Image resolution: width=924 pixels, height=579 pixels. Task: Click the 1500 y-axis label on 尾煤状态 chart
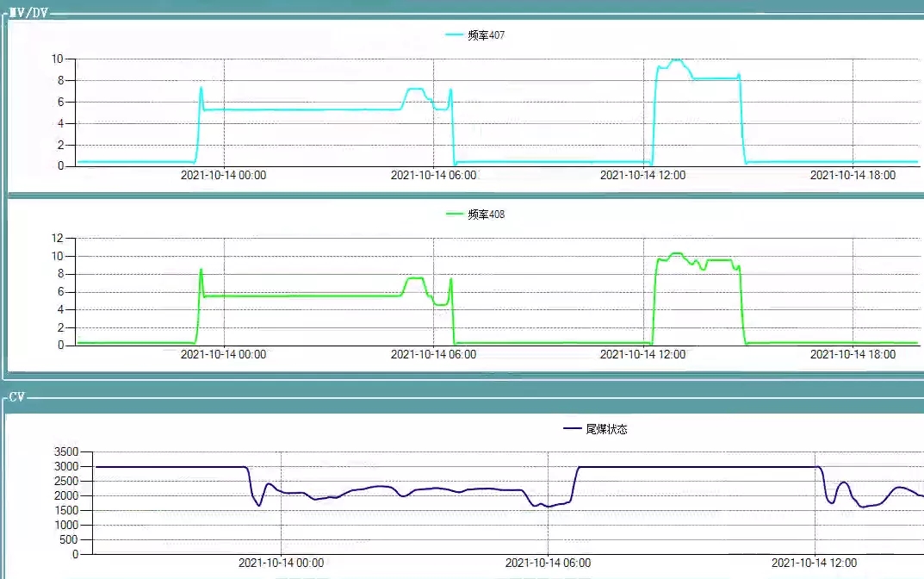pos(65,510)
